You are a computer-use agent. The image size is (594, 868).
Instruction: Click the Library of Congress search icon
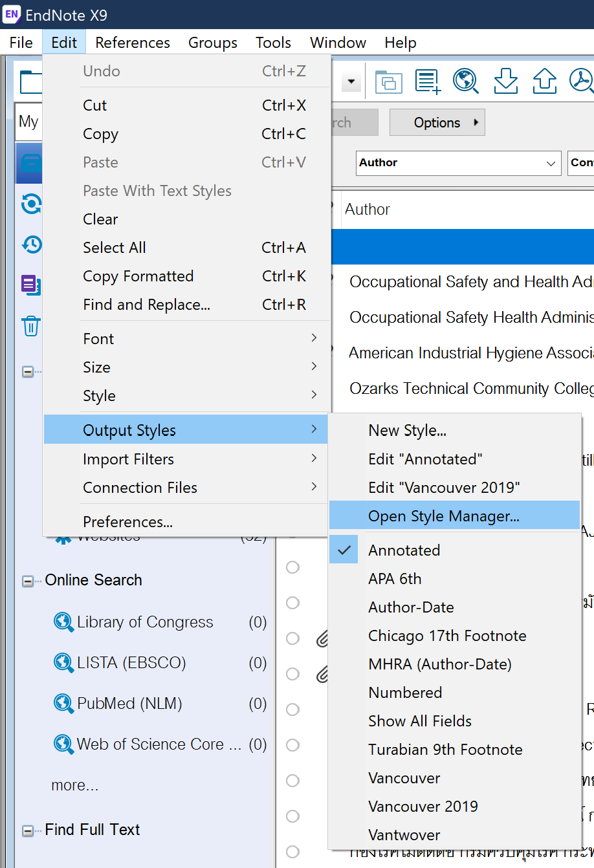tap(63, 622)
